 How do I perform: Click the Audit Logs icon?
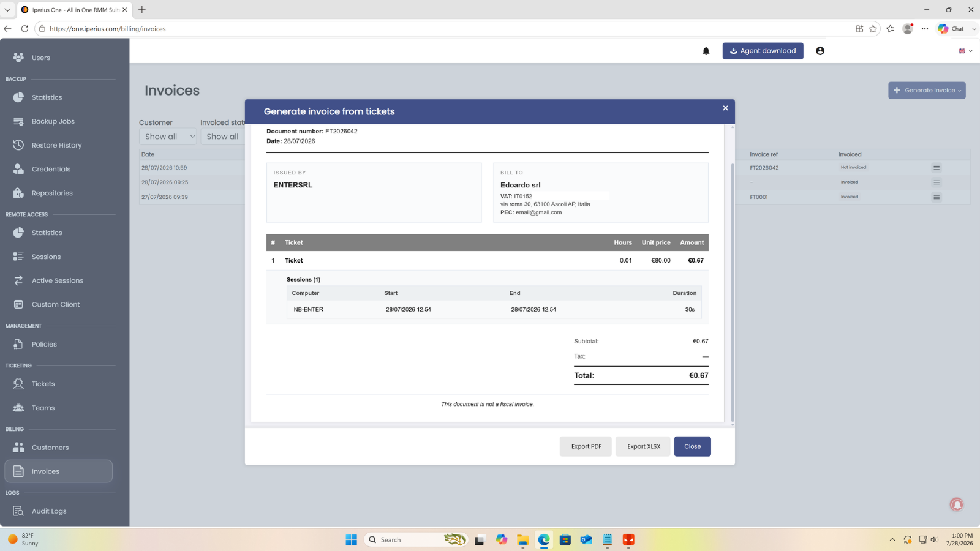[x=18, y=511]
